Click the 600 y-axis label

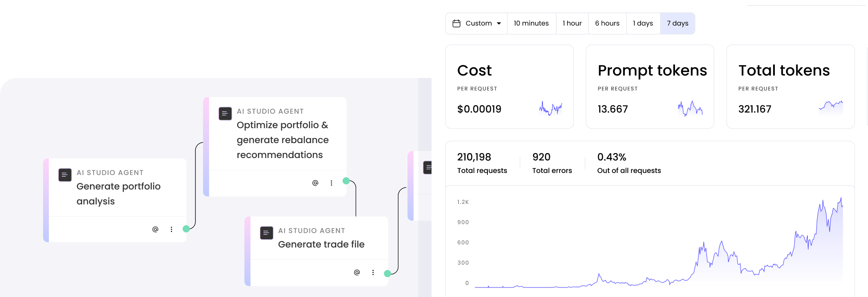463,243
